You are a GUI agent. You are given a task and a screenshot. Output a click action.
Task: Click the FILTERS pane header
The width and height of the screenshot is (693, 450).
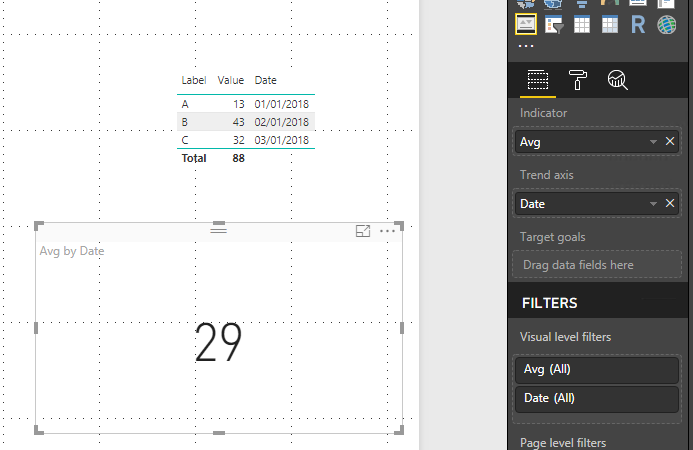[549, 303]
